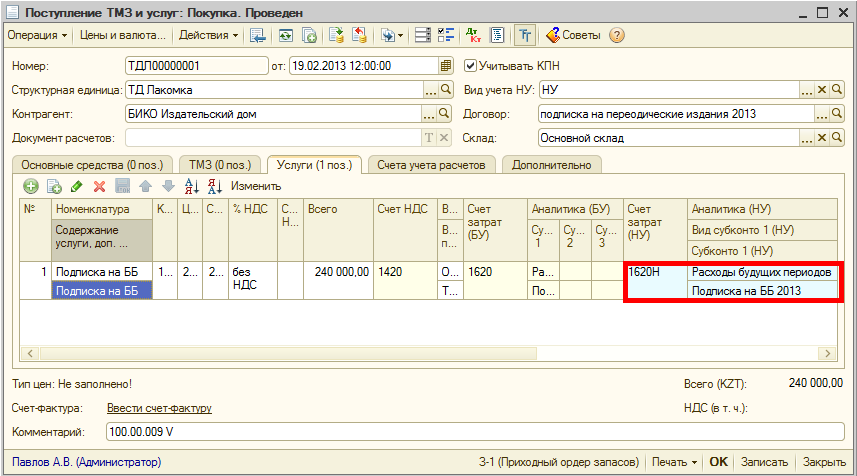Toggle the Учитывать КПН checkbox

[x=472, y=66]
